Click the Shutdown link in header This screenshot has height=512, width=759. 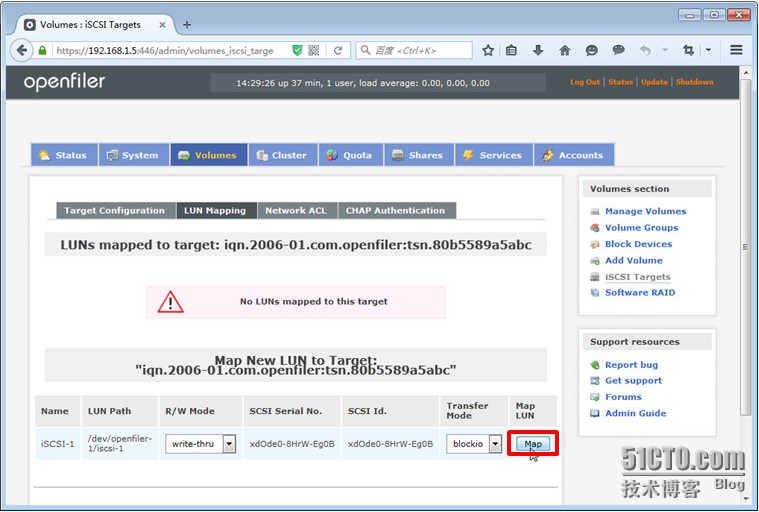point(695,82)
